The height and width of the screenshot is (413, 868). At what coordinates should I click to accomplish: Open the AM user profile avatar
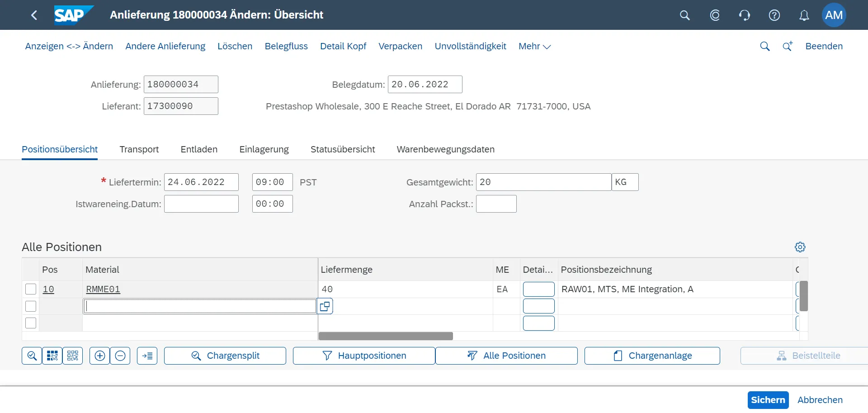click(x=834, y=15)
